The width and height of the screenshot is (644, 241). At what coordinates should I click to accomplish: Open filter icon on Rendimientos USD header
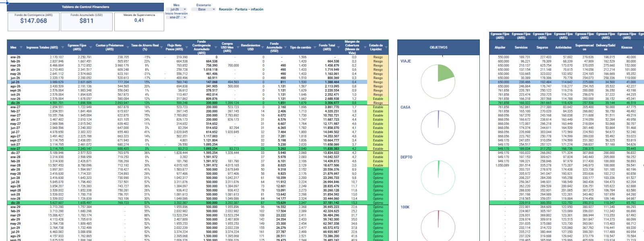[x=262, y=48]
